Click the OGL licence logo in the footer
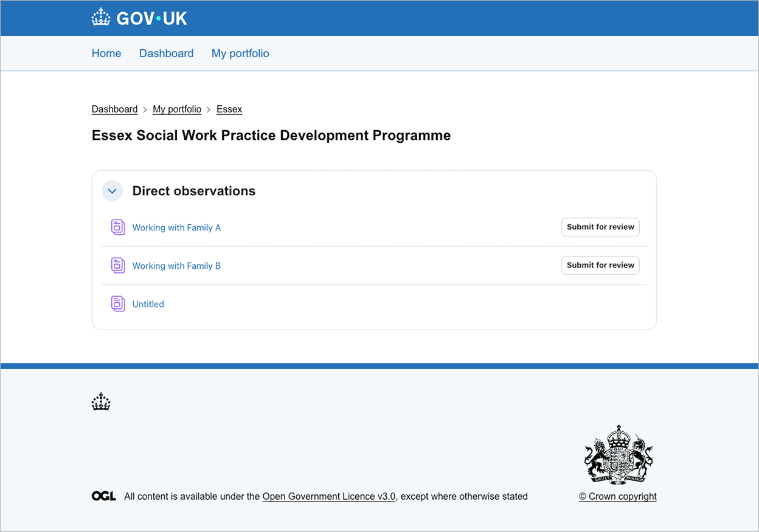 103,496
